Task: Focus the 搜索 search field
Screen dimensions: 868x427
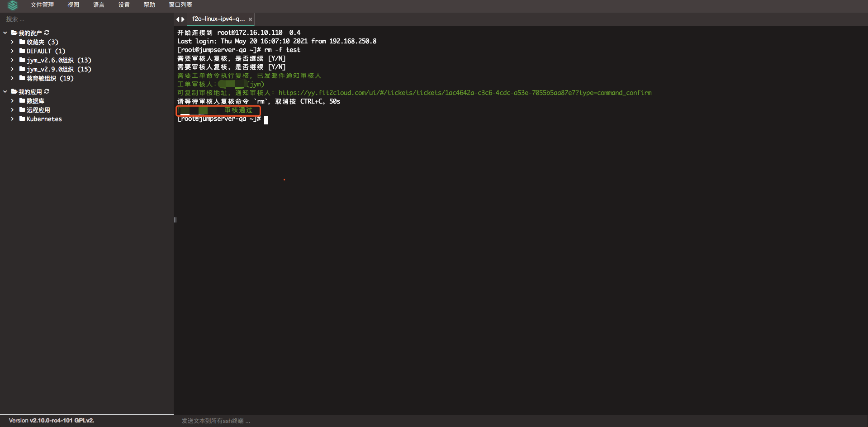Action: (86, 19)
